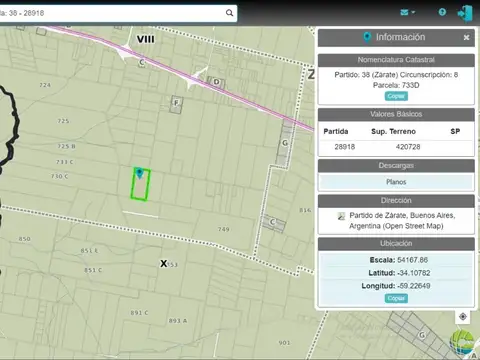Copy the Nomenclatura Catastral text
Viewport: 480px width, 360px height.
(396, 96)
